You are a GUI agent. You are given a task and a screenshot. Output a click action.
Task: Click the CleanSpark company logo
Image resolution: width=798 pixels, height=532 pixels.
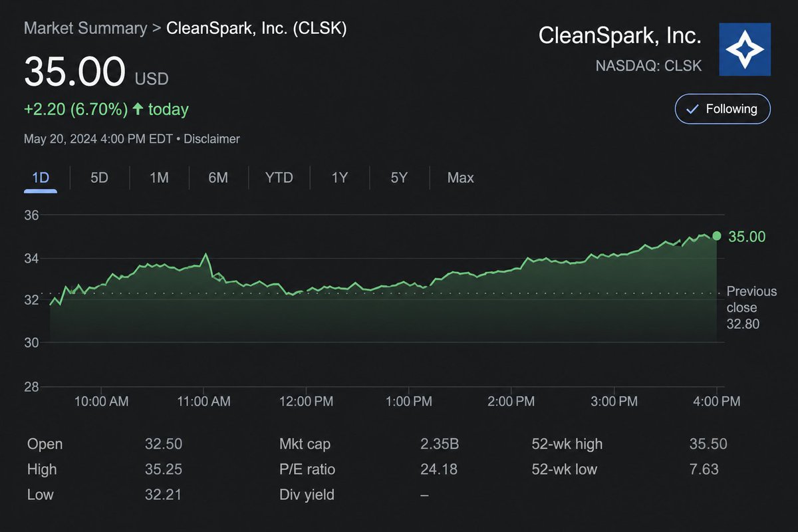point(745,49)
